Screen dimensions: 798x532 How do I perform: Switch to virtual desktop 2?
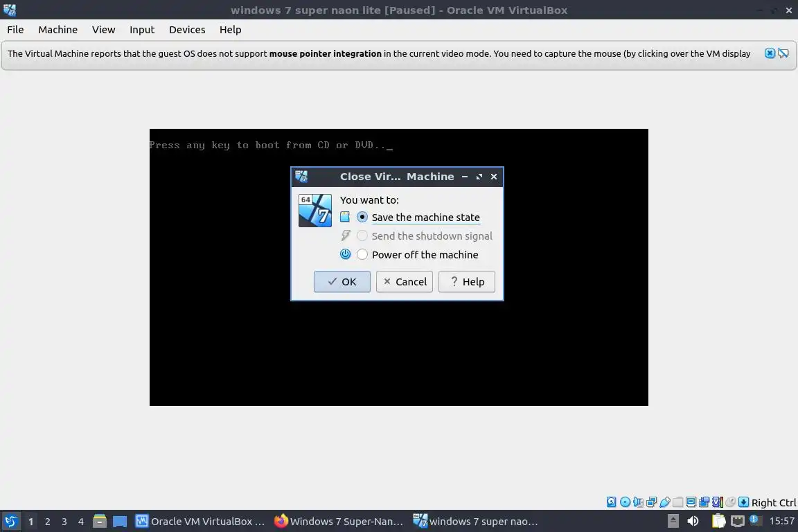coord(47,522)
